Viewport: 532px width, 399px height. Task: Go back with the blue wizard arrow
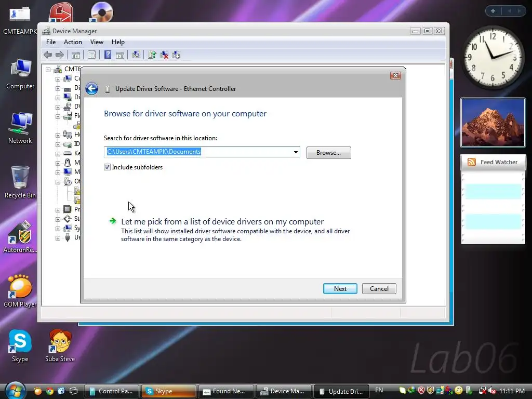point(91,88)
